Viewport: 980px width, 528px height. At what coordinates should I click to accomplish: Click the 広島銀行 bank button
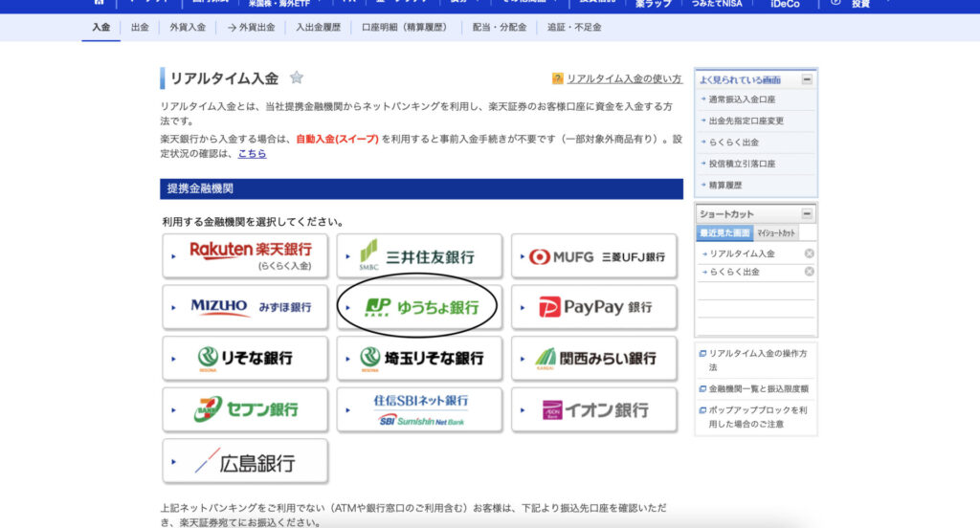point(245,461)
